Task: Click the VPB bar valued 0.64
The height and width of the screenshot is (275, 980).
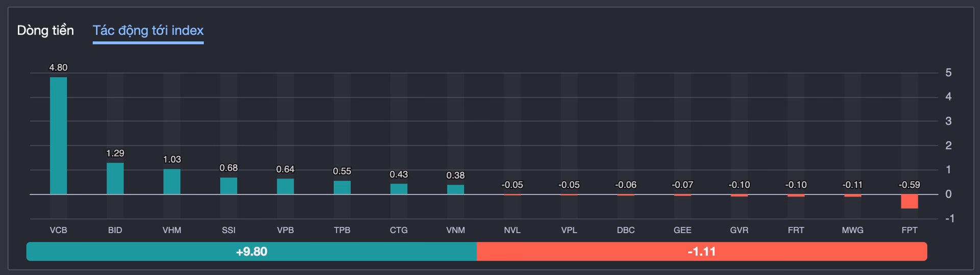Action: 285,186
